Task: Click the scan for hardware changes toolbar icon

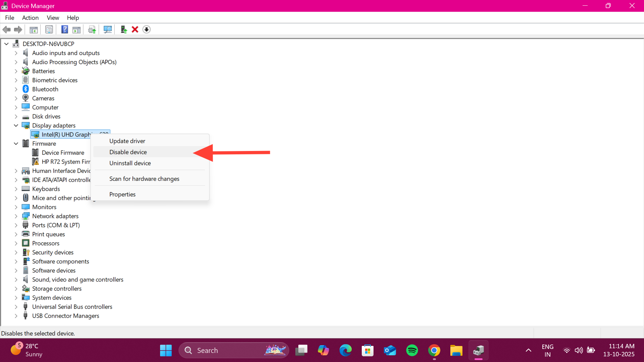Action: point(107,30)
